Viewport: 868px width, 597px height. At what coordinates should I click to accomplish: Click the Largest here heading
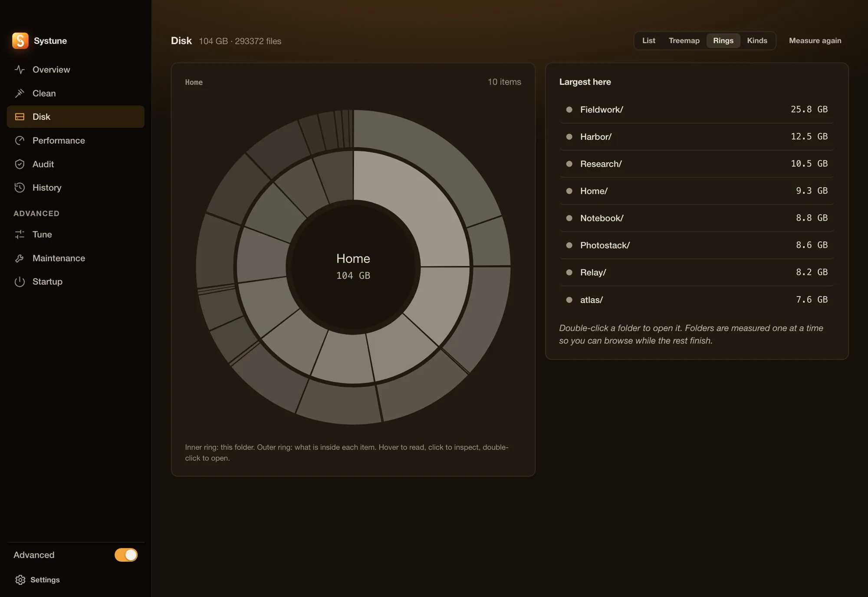[x=585, y=82]
